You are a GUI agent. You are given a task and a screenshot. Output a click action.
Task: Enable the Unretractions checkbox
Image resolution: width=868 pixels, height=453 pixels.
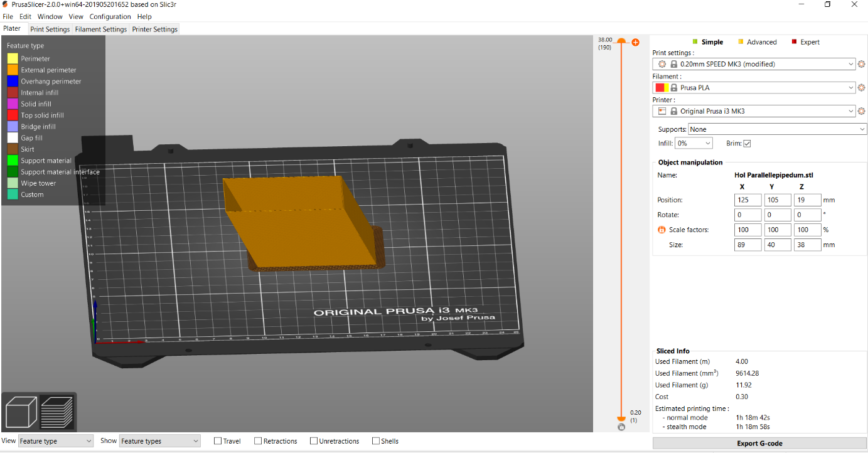point(314,441)
